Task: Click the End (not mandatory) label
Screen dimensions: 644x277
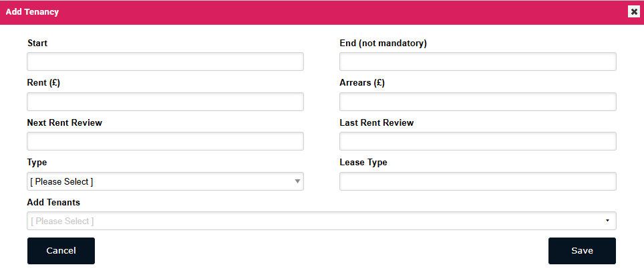Action: pyautogui.click(x=383, y=43)
